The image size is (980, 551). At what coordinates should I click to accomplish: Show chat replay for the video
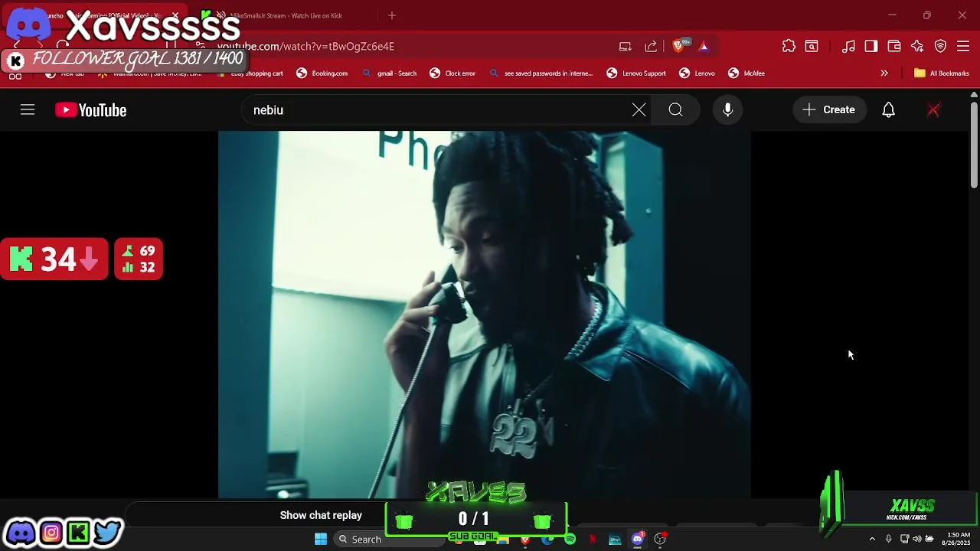coord(321,515)
